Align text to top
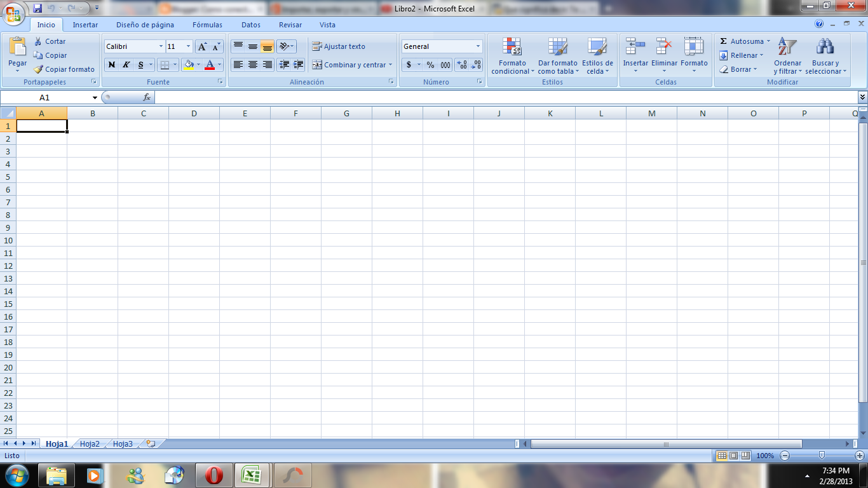 [x=238, y=46]
